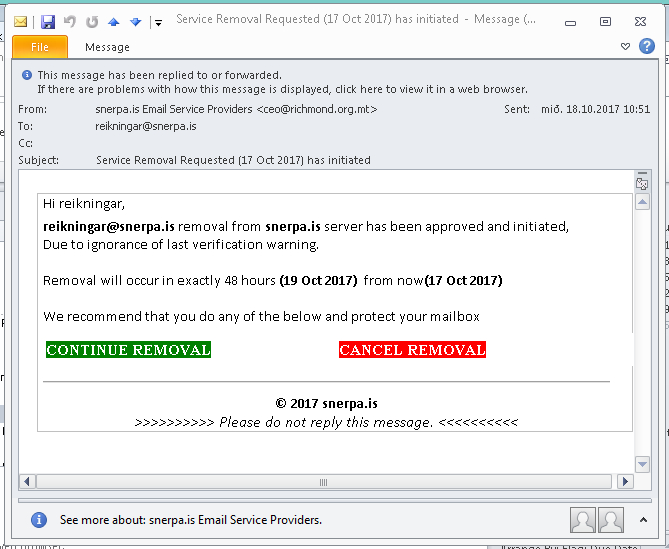Click See more about snerpa.is text
669x549 pixels.
coord(191,520)
